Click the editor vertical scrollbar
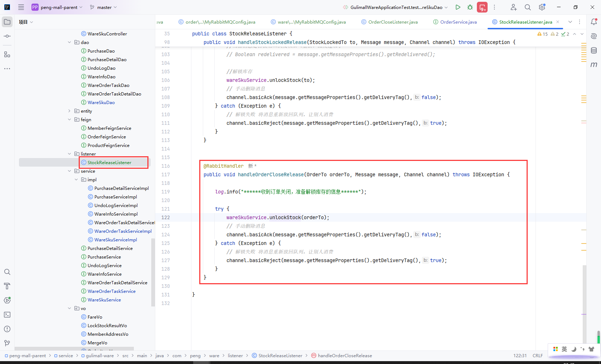Viewport: 601px width, 364px height. [x=585, y=304]
